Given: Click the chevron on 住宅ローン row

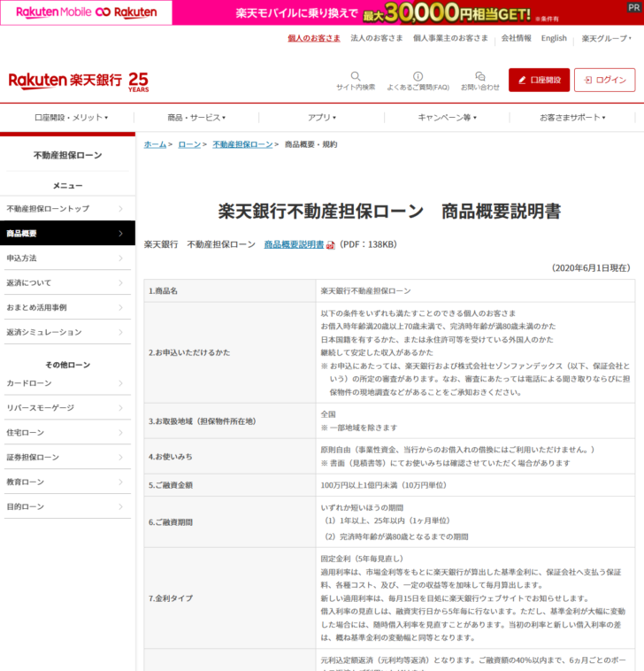Looking at the screenshot, I should pyautogui.click(x=120, y=433).
